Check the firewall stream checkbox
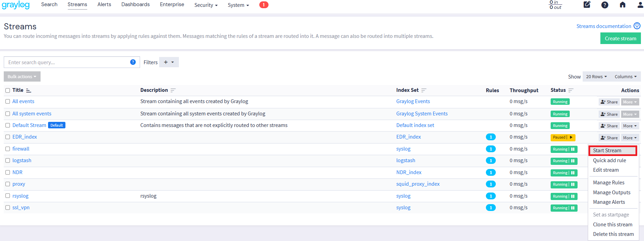 tap(7, 149)
